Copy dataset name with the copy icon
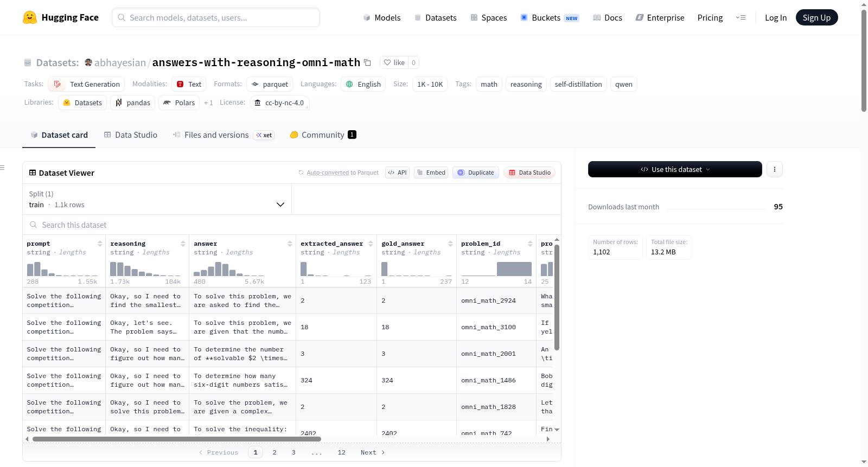868x467 pixels. (367, 62)
